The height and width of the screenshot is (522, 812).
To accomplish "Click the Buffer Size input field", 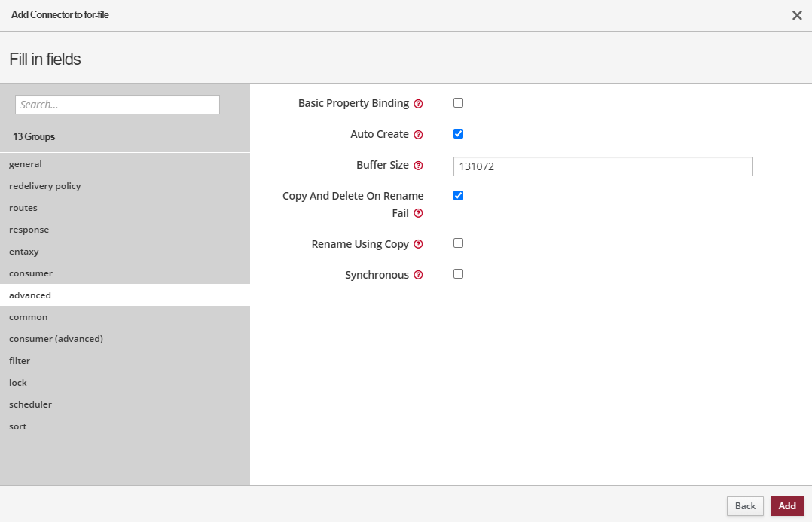I will 603,166.
